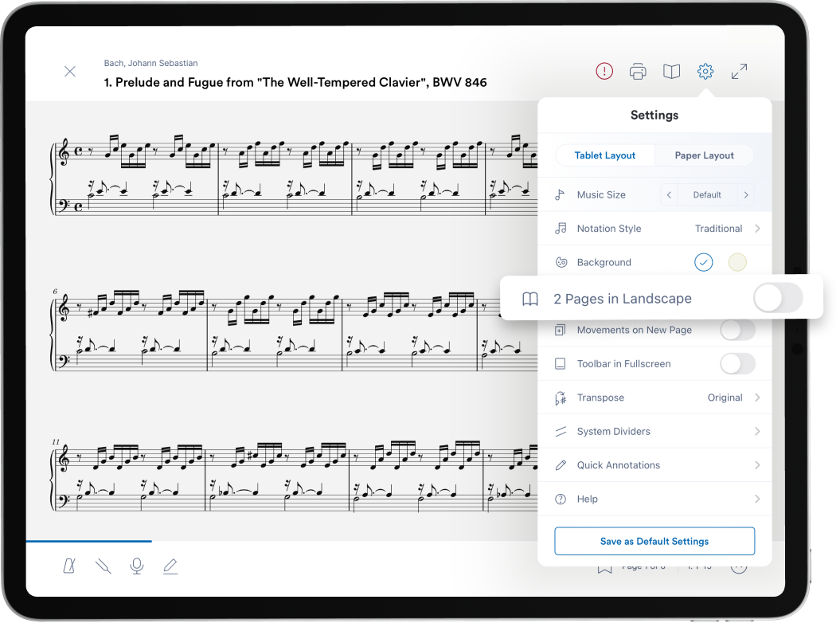840x623 pixels.
Task: Click the Traditional notation style value
Action: 718,229
